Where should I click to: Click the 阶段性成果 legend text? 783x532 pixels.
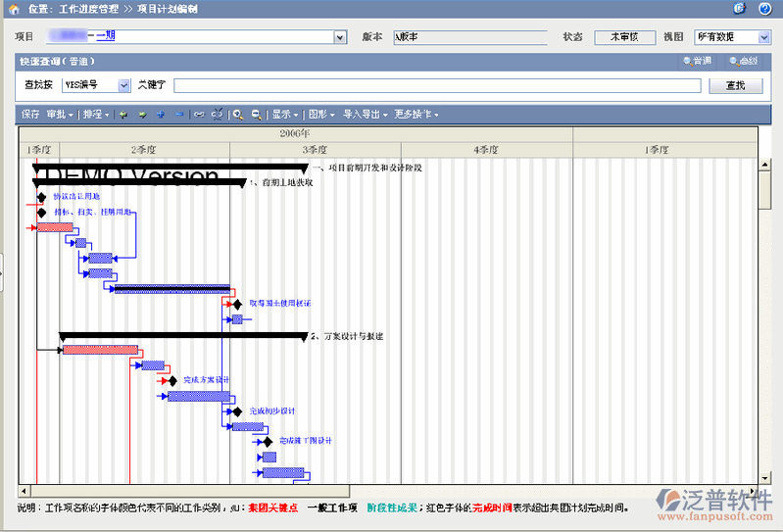click(392, 508)
